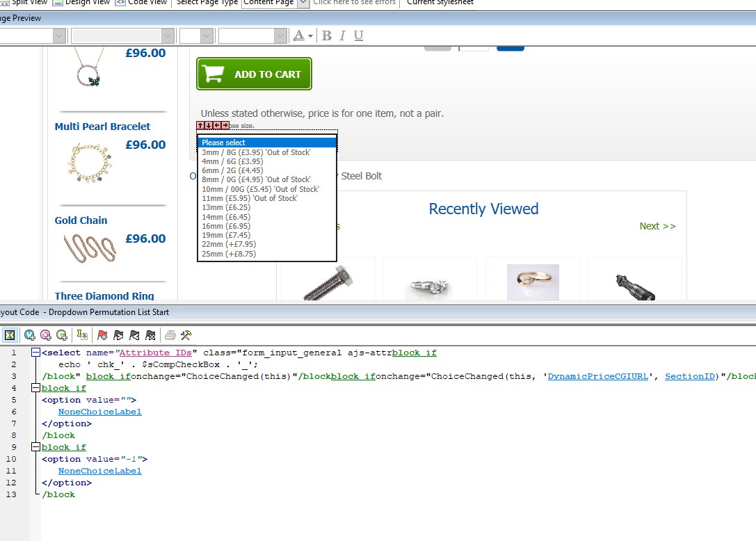The width and height of the screenshot is (756, 541).
Task: Toggle Underline formatting button
Action: tap(358, 36)
